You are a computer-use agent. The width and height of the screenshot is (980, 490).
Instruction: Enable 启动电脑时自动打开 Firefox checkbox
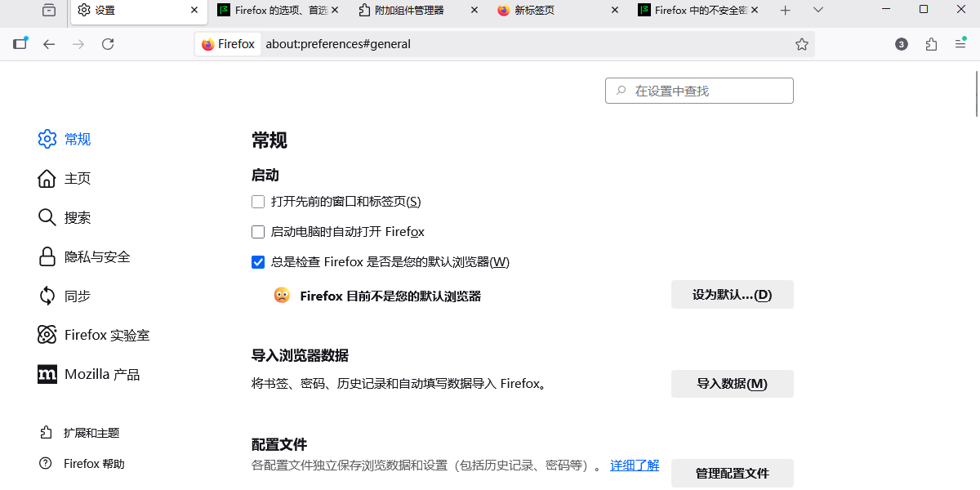pyautogui.click(x=258, y=231)
